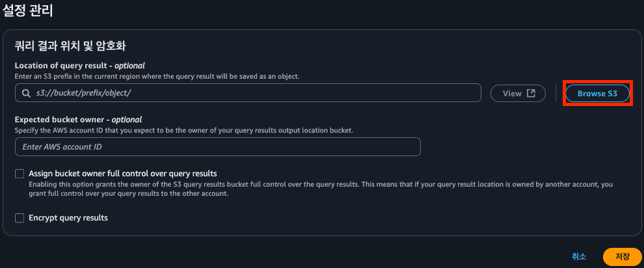
Task: Click the Assign bucket owner full control label
Action: pyautogui.click(x=123, y=174)
